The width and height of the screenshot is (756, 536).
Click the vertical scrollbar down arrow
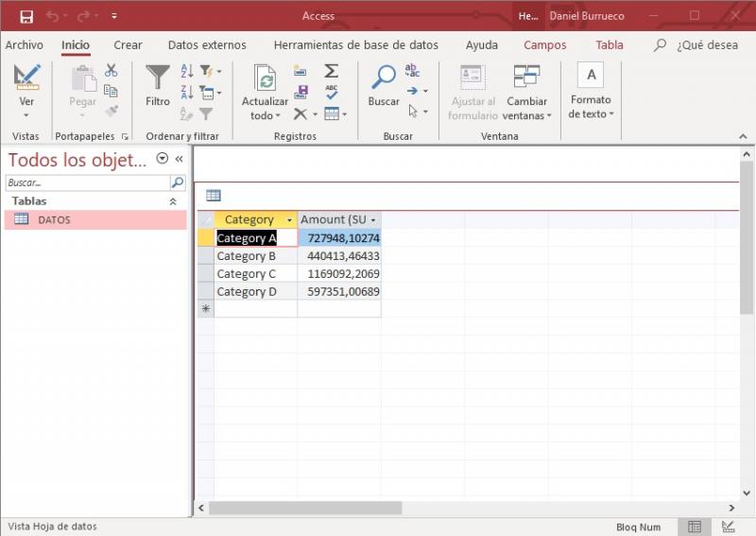pos(747,493)
